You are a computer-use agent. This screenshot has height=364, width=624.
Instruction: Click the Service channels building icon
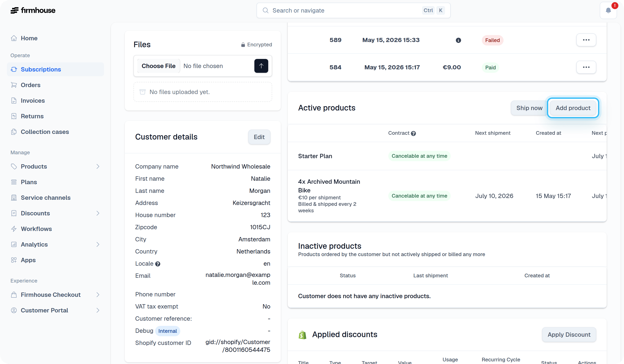tap(14, 198)
